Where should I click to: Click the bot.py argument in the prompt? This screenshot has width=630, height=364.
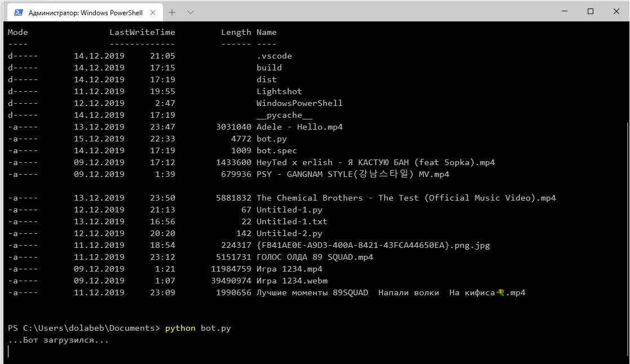[x=216, y=329]
